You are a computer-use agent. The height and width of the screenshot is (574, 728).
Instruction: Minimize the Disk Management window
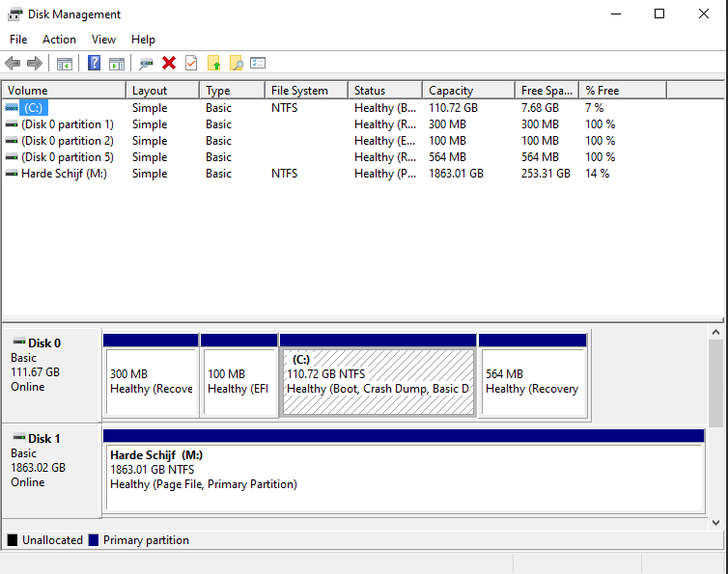coord(616,14)
